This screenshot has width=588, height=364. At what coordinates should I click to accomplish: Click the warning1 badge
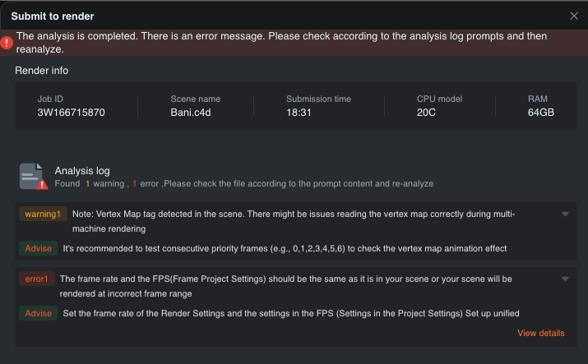coord(42,214)
